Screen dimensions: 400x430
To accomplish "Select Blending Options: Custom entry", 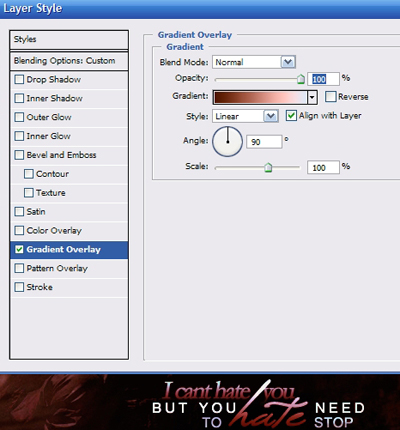I will [69, 61].
